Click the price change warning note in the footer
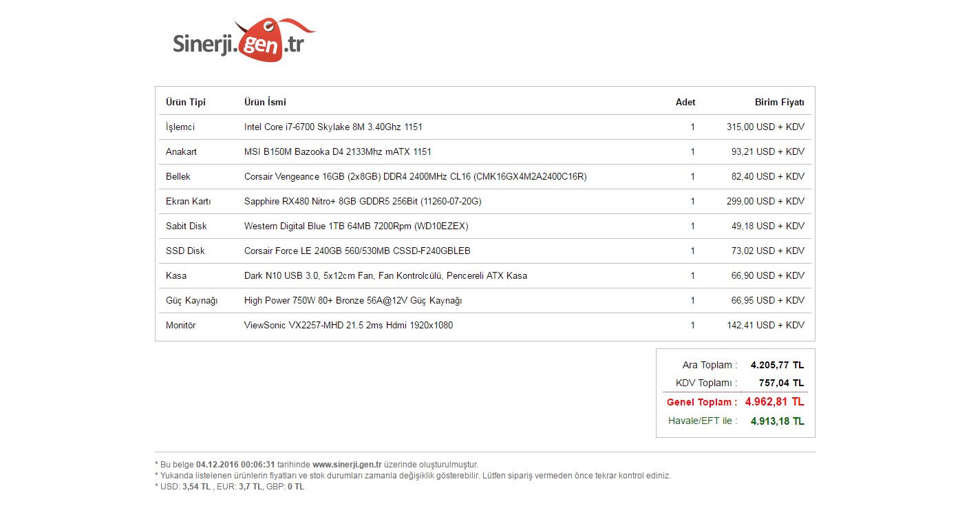This screenshot has height=517, width=980. pyautogui.click(x=413, y=476)
